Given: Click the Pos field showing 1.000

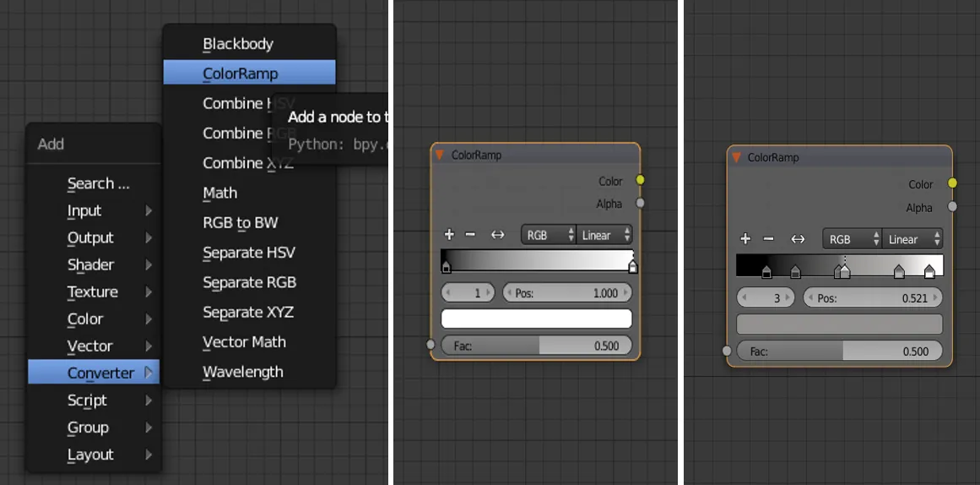Looking at the screenshot, I should (x=567, y=292).
